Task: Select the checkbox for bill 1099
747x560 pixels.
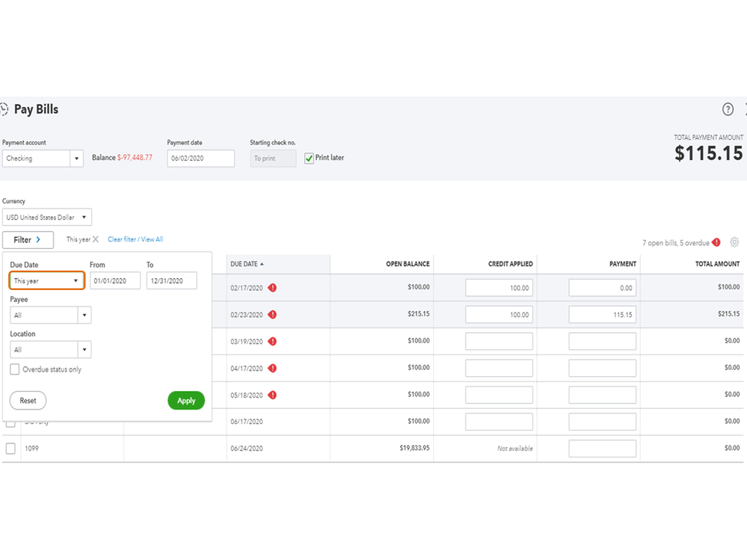Action: coord(10,449)
